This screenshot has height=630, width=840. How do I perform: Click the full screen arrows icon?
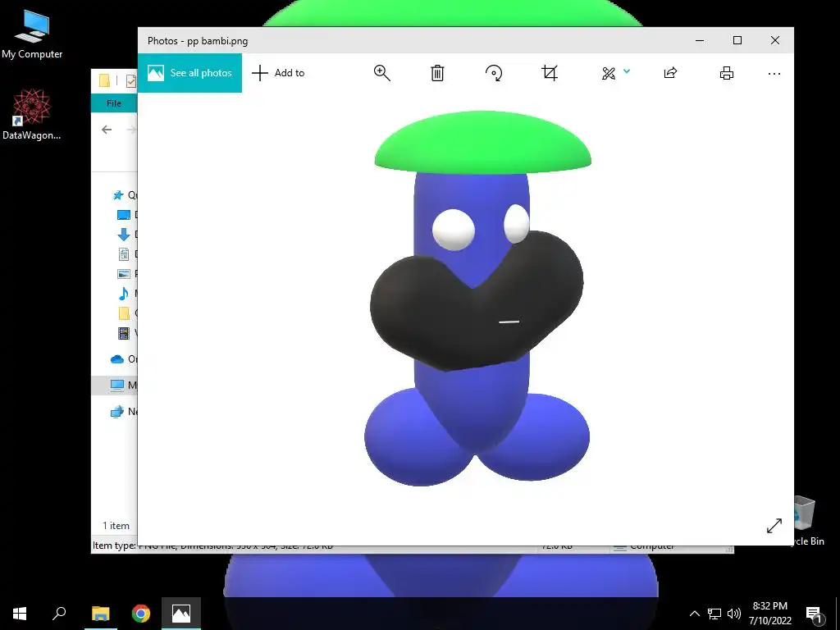(774, 526)
